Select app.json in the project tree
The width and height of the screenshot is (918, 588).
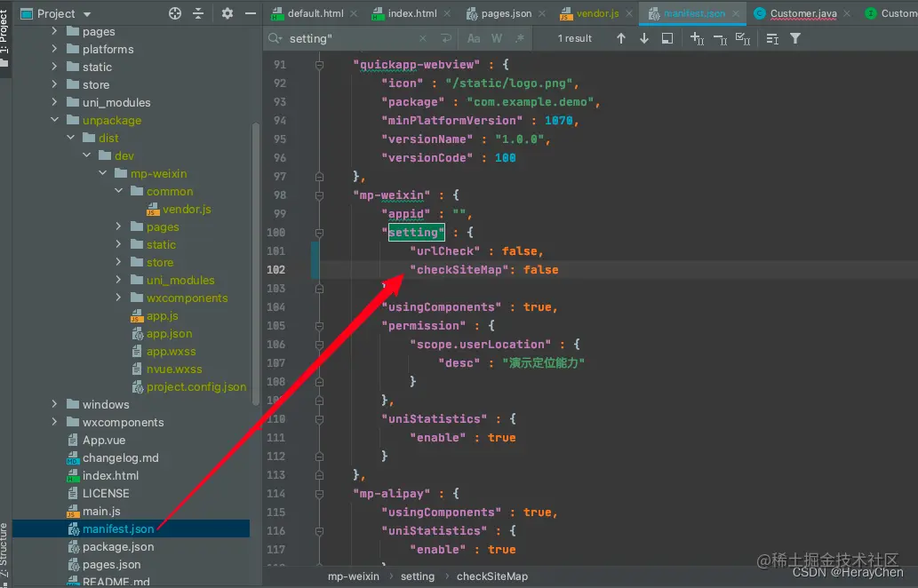(169, 333)
